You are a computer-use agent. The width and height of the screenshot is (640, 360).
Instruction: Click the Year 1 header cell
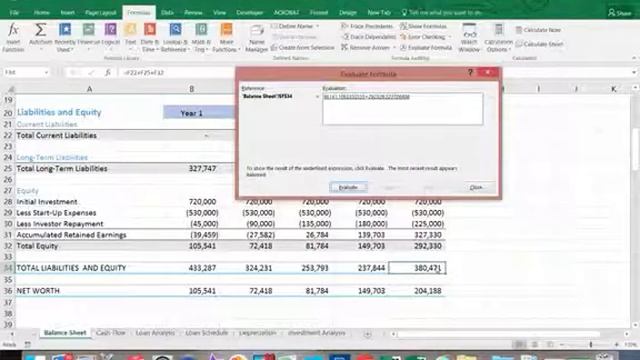pyautogui.click(x=192, y=113)
